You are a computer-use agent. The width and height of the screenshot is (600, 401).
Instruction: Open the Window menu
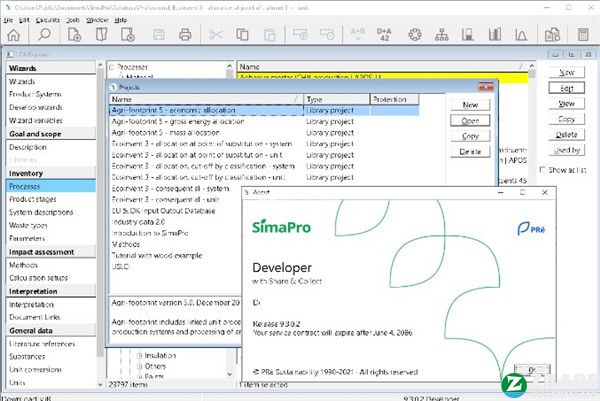pos(97,20)
